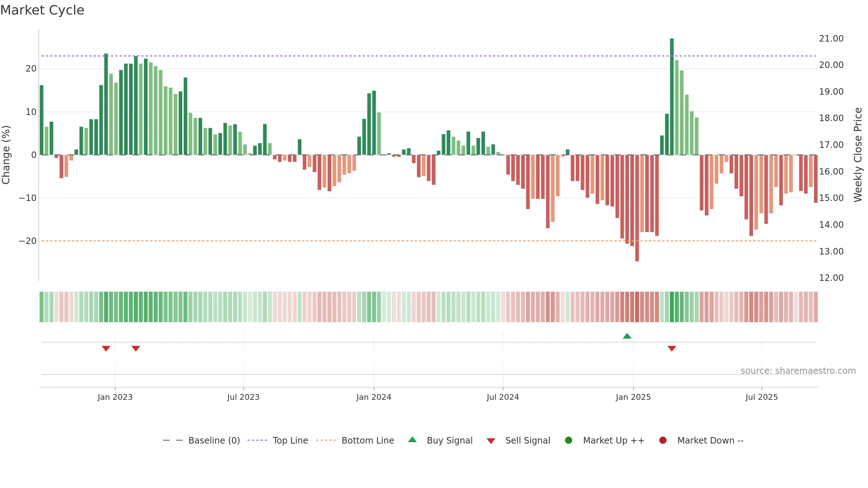Toggle the Sell Signal legend entry
This screenshot has height=488, width=868.
coord(518,440)
